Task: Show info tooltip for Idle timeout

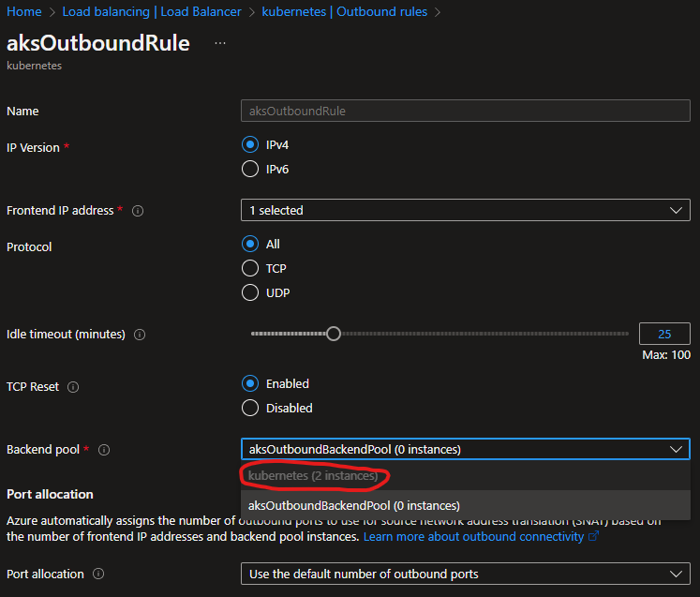Action: tap(140, 335)
